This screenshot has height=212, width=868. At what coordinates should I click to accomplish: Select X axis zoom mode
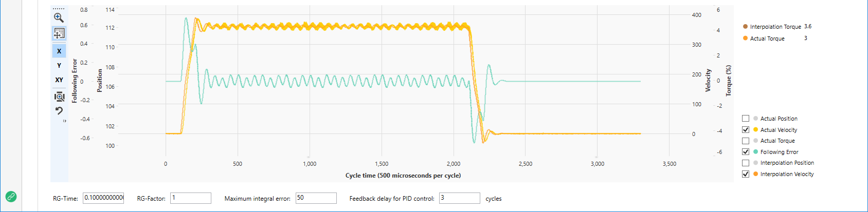coord(59,51)
